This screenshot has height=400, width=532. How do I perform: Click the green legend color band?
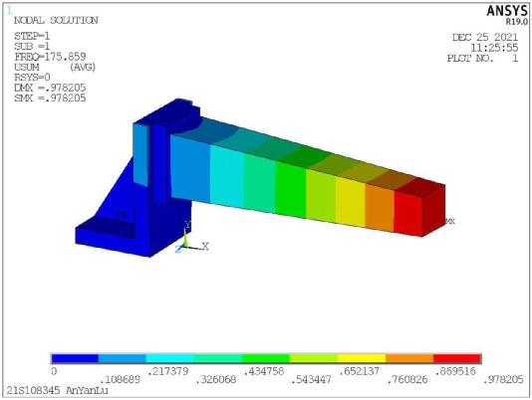[x=266, y=358]
